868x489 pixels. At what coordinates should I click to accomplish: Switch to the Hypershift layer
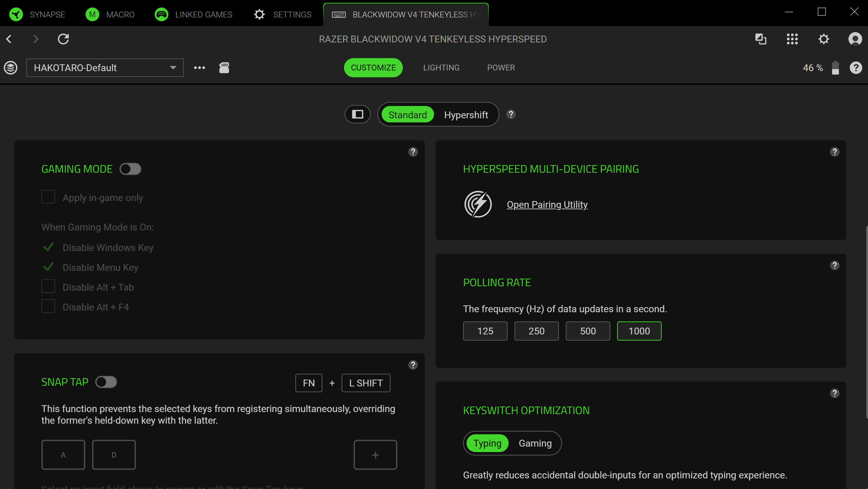click(466, 115)
